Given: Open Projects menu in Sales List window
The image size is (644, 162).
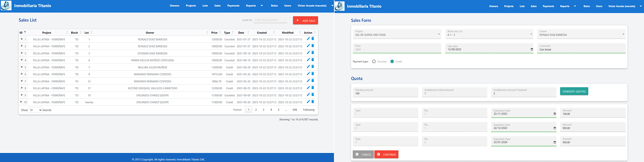Looking at the screenshot, I should pos(191,6).
